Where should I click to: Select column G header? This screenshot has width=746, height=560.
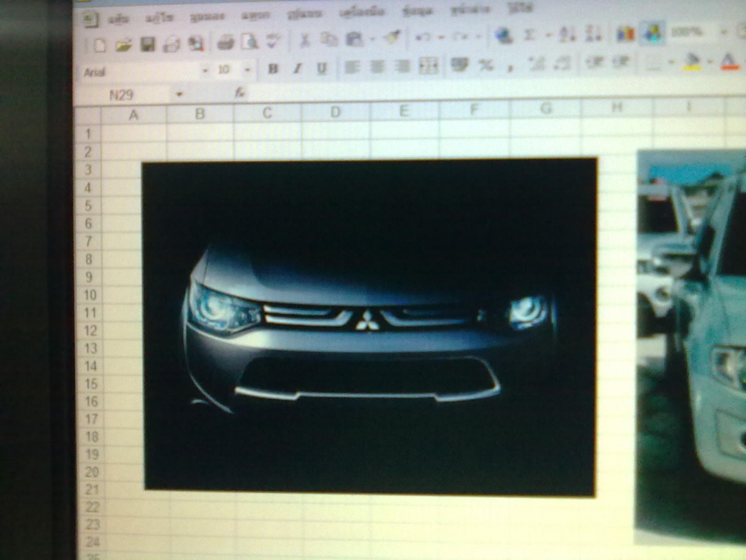(x=546, y=109)
